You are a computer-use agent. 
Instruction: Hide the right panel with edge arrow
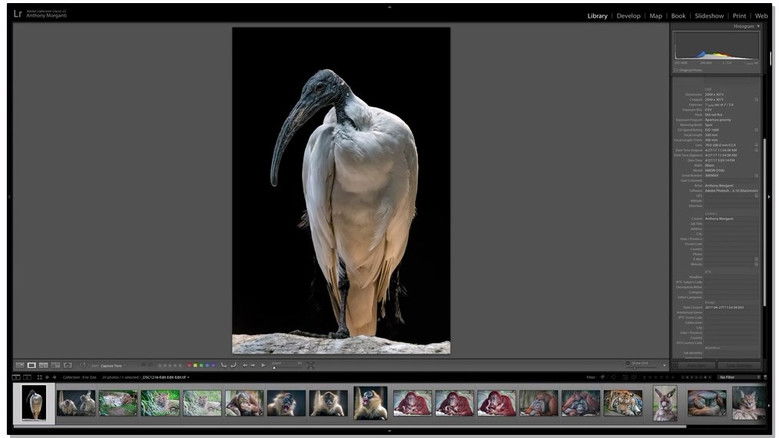pos(769,197)
